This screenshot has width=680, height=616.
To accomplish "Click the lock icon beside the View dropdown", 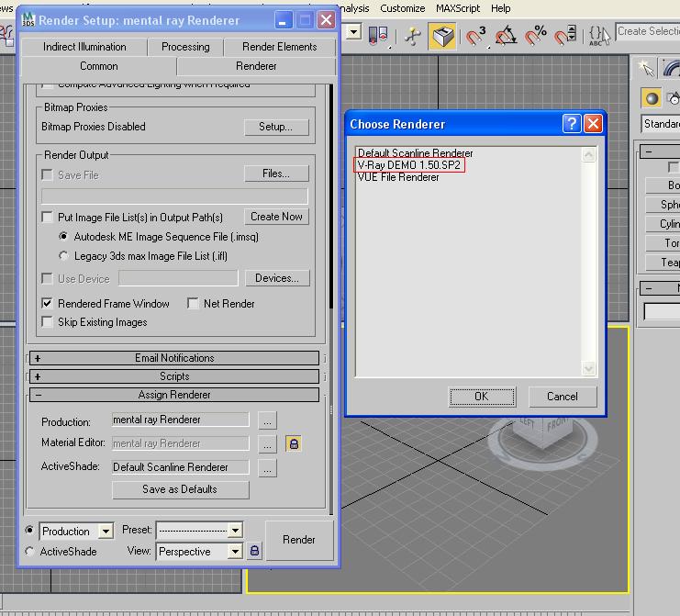I will (255, 551).
